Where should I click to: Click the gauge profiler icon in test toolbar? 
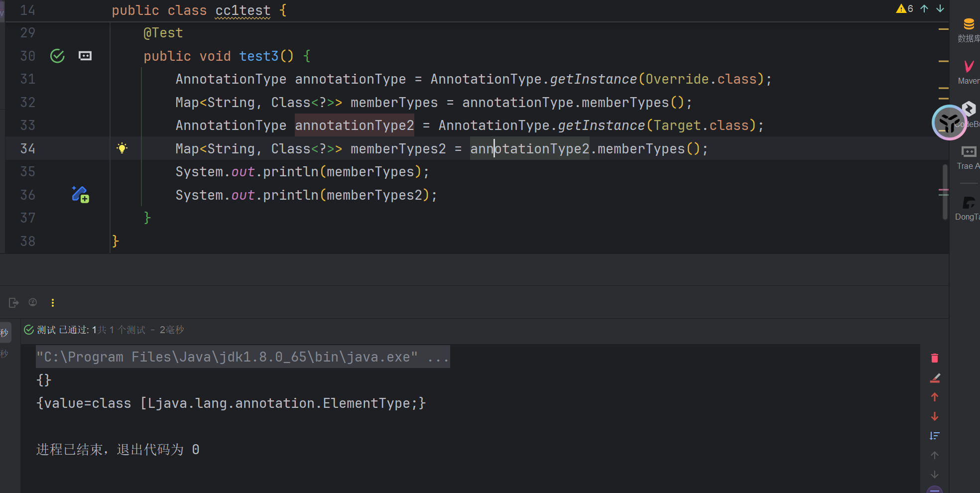[33, 302]
